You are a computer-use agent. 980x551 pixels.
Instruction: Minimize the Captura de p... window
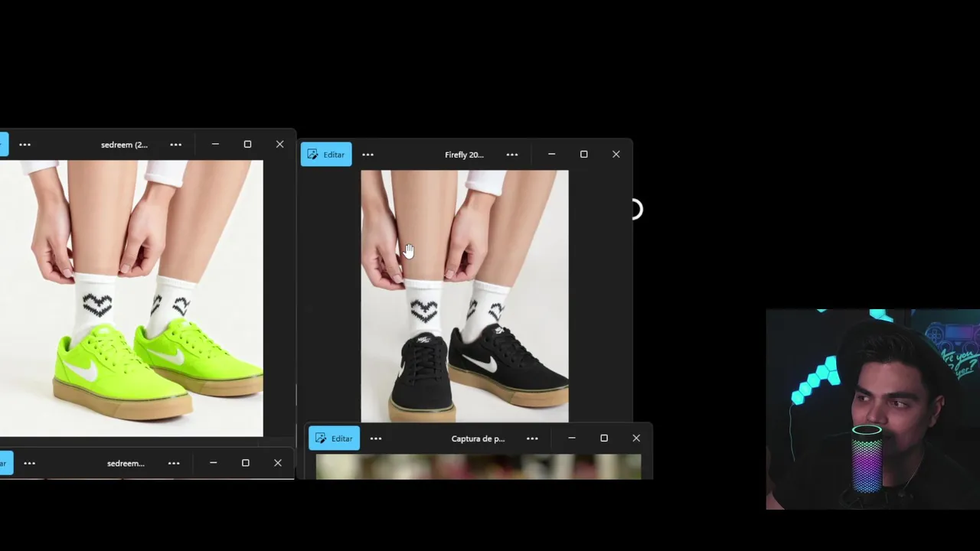(571, 438)
